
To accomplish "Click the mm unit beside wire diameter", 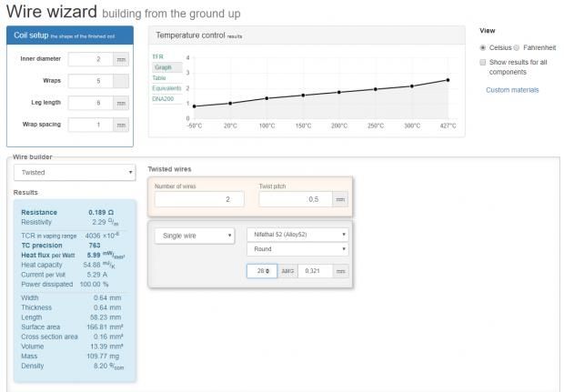I will click(x=340, y=271).
